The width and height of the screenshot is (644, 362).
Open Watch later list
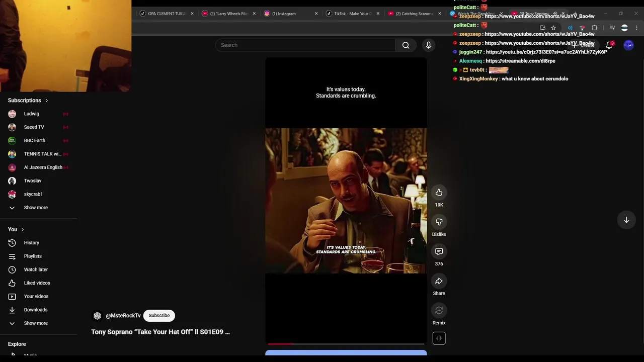(36, 269)
